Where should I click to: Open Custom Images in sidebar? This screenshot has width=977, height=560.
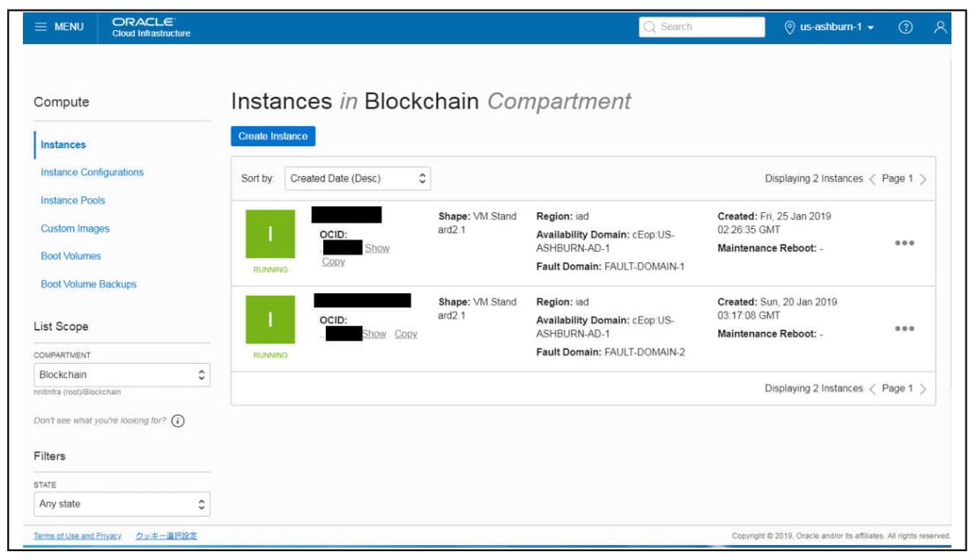click(x=75, y=228)
